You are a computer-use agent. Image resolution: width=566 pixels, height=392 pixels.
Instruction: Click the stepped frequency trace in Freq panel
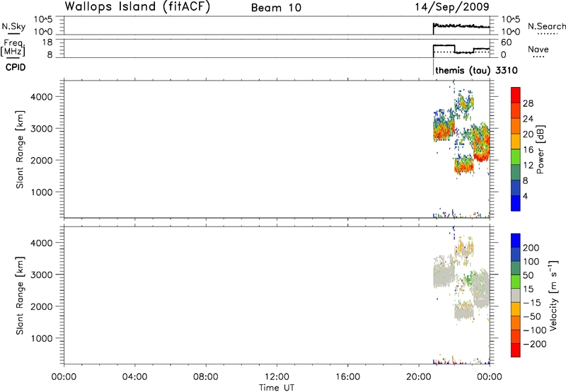(461, 49)
